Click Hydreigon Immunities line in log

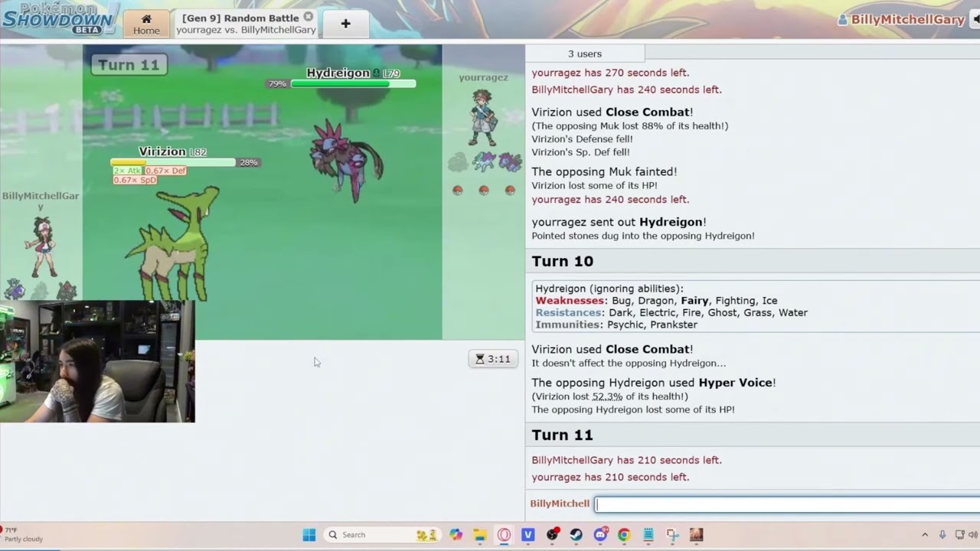pyautogui.click(x=616, y=324)
